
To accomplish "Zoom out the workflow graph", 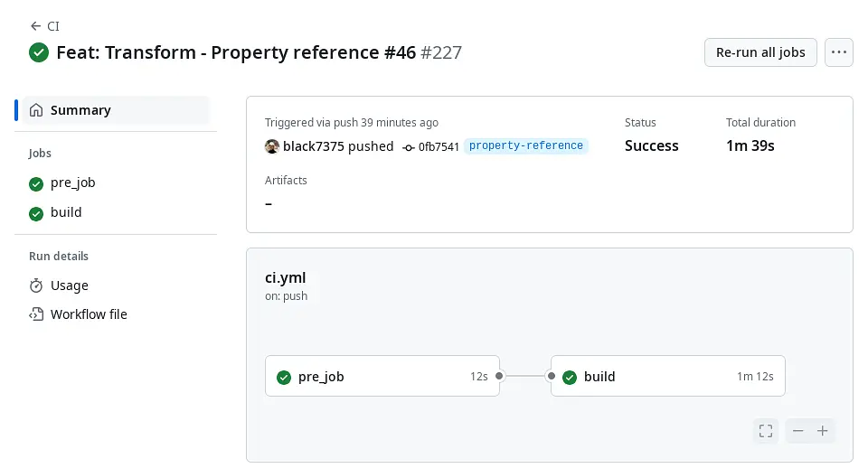I will click(x=797, y=431).
